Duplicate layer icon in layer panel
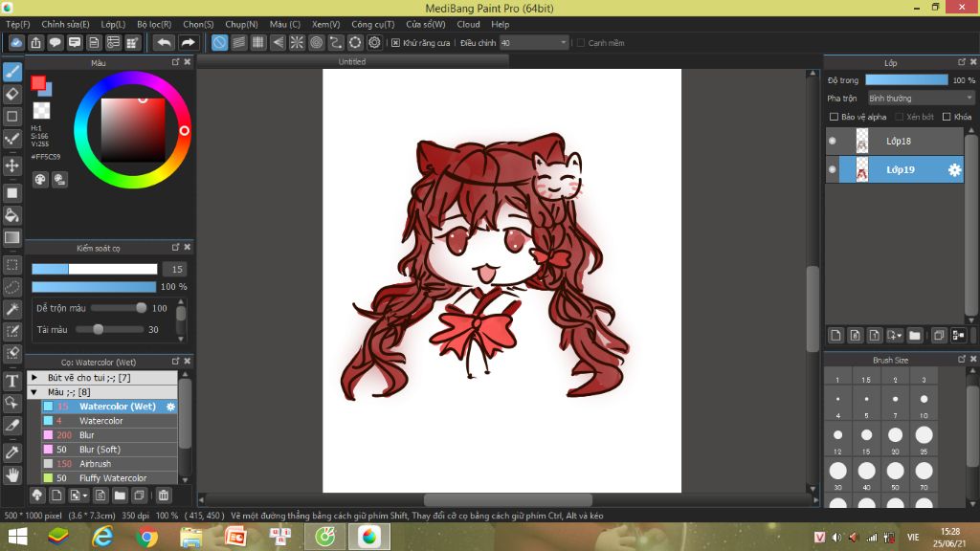This screenshot has height=551, width=980. tap(938, 336)
